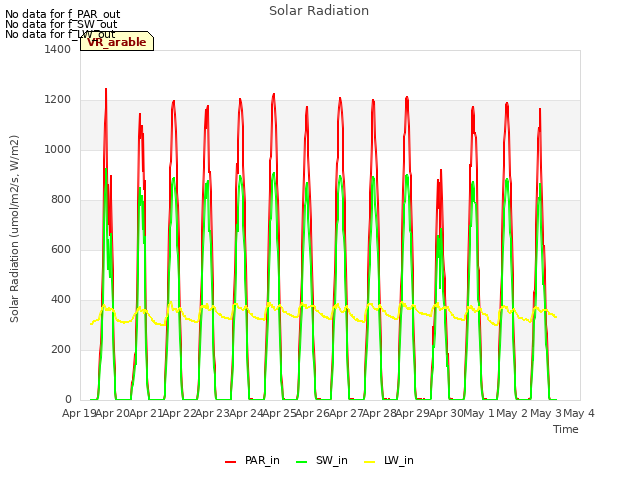Click the 400 y-axis tick label
The height and width of the screenshot is (480, 640).
point(61,300)
